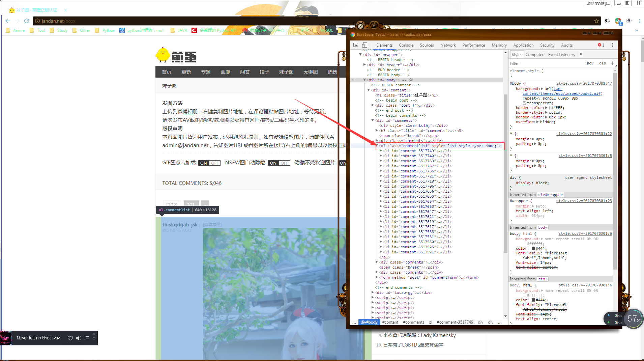Reload the jandan.net page
This screenshot has height=361, width=644.
click(x=27, y=21)
